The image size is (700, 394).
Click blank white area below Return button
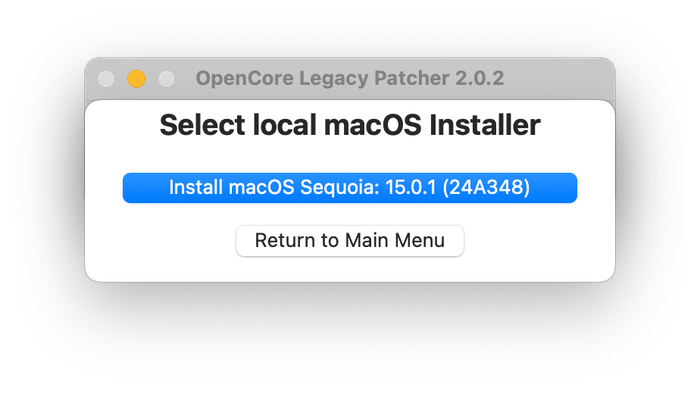coord(350,269)
